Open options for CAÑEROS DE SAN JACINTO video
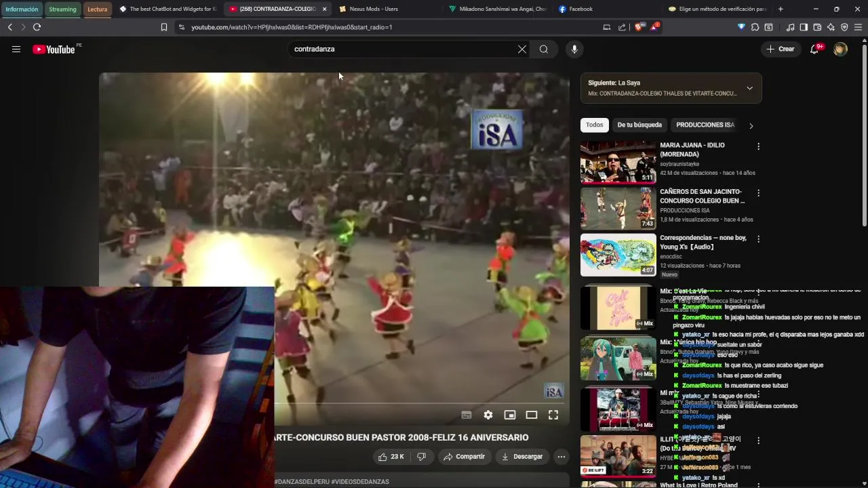Image resolution: width=868 pixels, height=488 pixels. click(758, 193)
